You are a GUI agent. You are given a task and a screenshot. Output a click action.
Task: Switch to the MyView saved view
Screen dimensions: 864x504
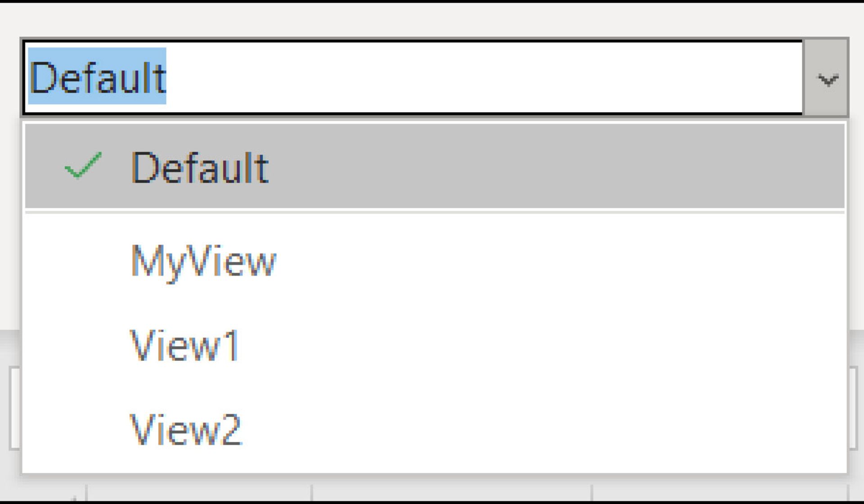(x=435, y=262)
